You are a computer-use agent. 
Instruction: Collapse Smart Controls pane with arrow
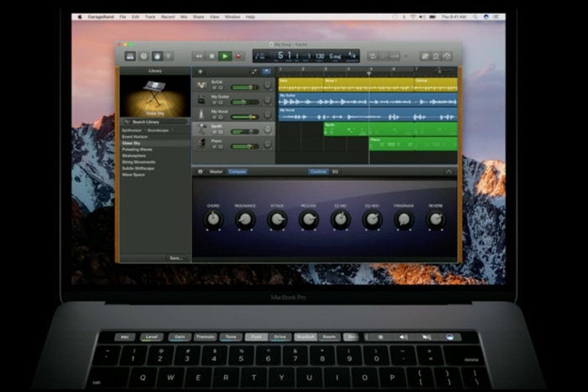[449, 171]
